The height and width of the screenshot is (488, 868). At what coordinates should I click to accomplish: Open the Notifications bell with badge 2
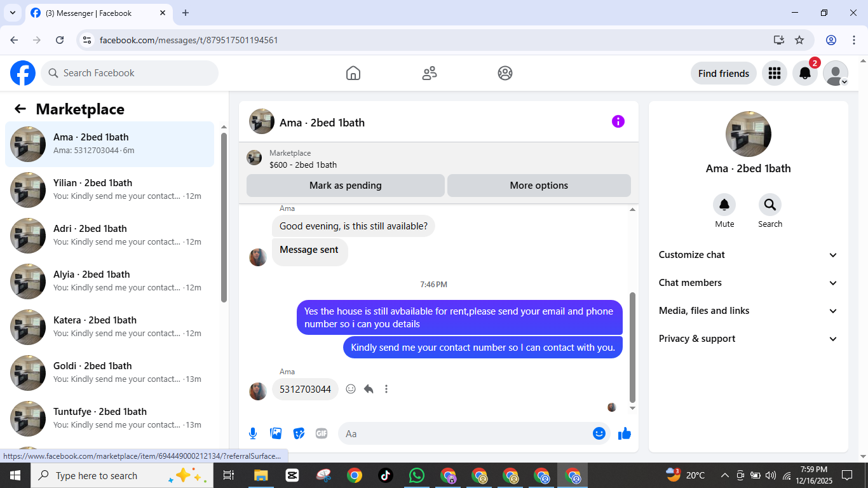point(805,73)
